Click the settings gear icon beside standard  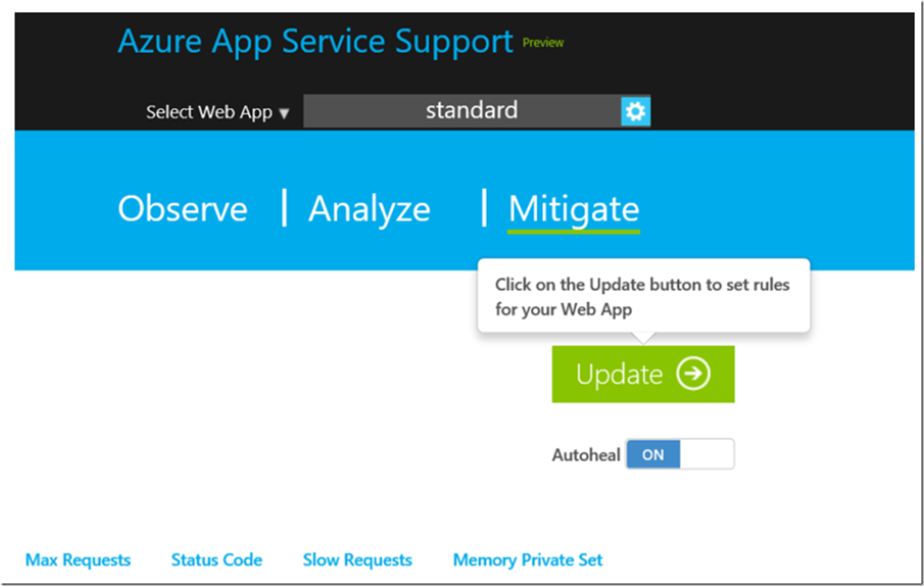point(635,112)
